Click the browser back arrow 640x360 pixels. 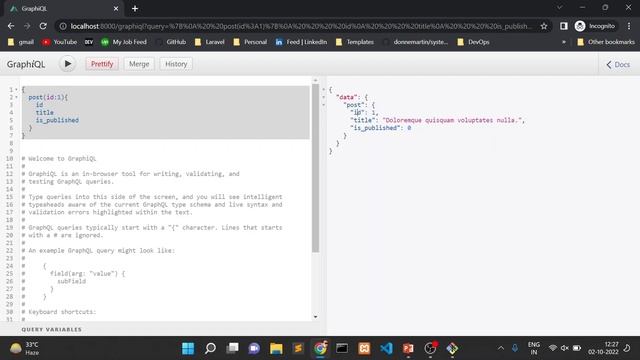(11, 26)
